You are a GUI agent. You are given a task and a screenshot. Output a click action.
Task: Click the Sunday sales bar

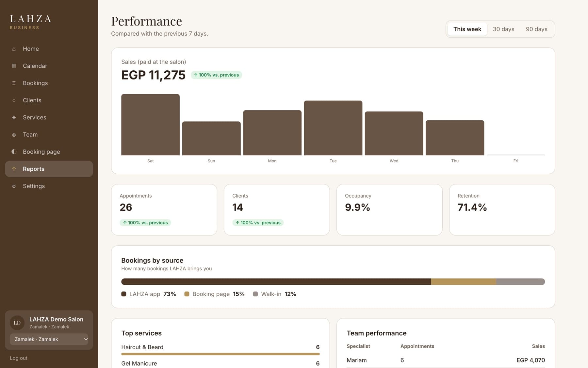[211, 138]
